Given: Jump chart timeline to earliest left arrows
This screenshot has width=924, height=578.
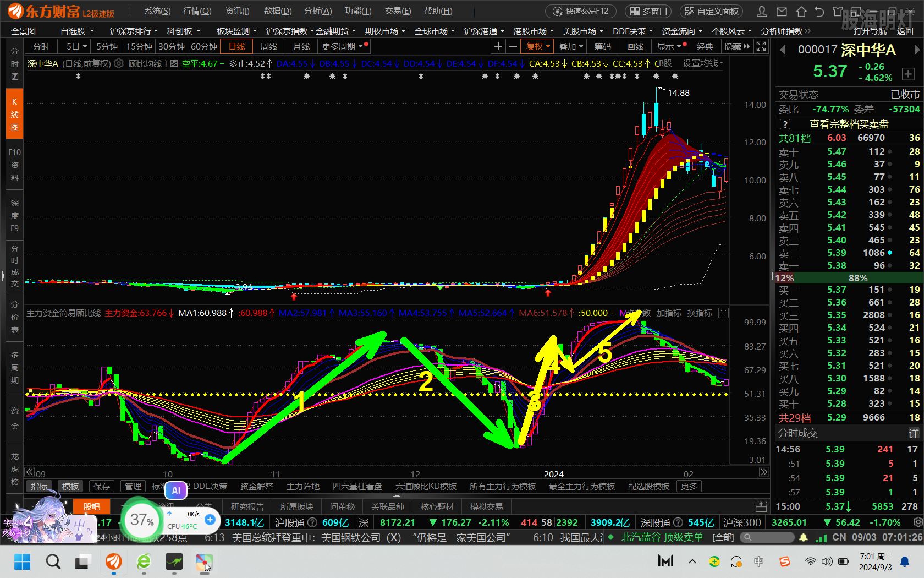Looking at the screenshot, I should click(x=30, y=472).
